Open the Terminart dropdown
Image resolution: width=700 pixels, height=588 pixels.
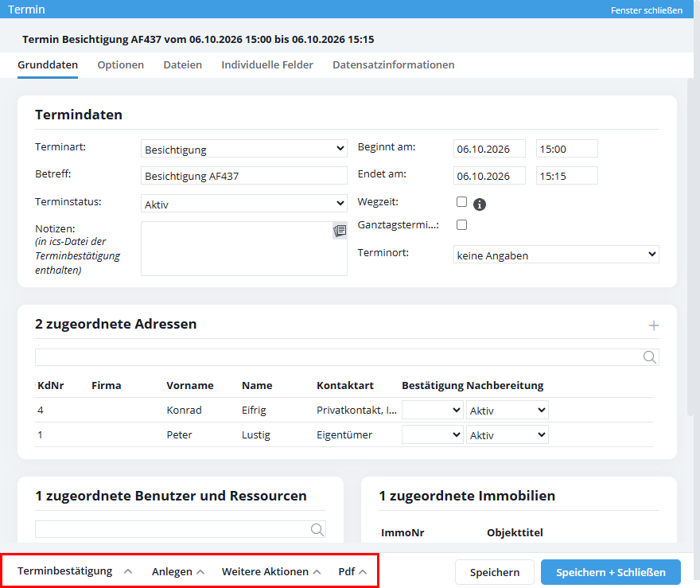click(x=243, y=149)
